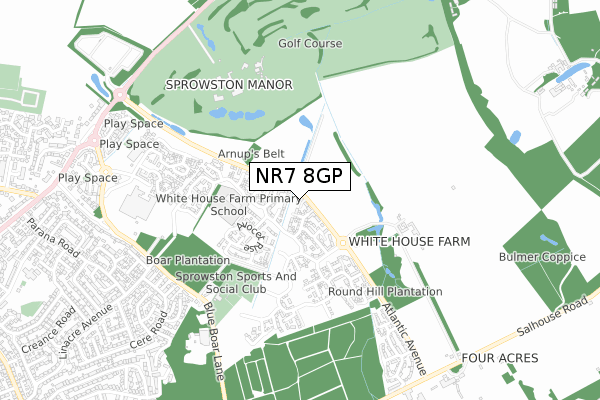Click White House Farm Primary School label
This screenshot has height=400, width=600.
(x=229, y=205)
